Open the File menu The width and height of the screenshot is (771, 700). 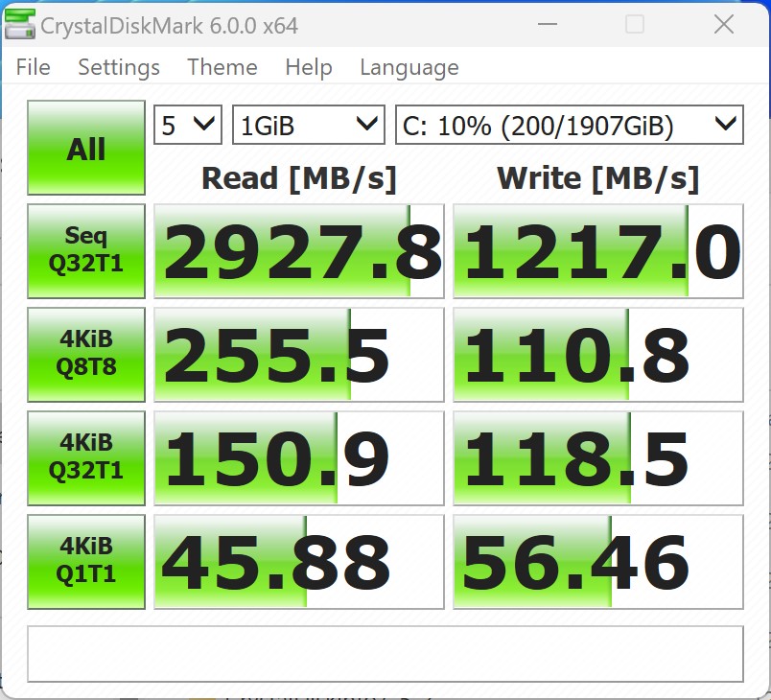tap(33, 67)
